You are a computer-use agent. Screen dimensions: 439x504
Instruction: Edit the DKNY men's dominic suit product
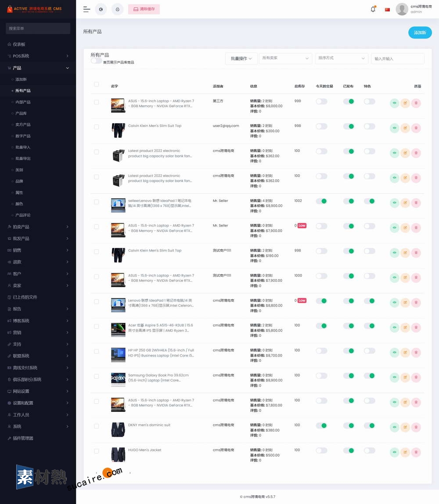405,427
